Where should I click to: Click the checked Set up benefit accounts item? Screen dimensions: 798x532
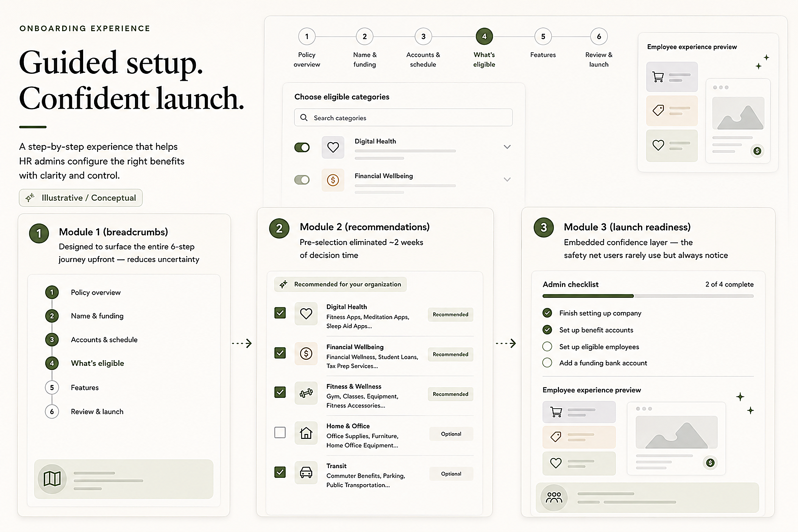pos(588,330)
